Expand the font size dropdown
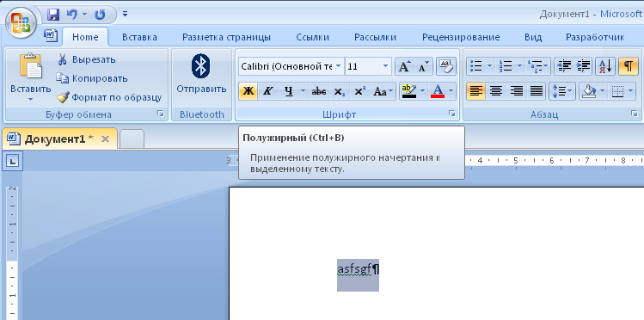Image resolution: width=644 pixels, height=320 pixels. coord(386,66)
